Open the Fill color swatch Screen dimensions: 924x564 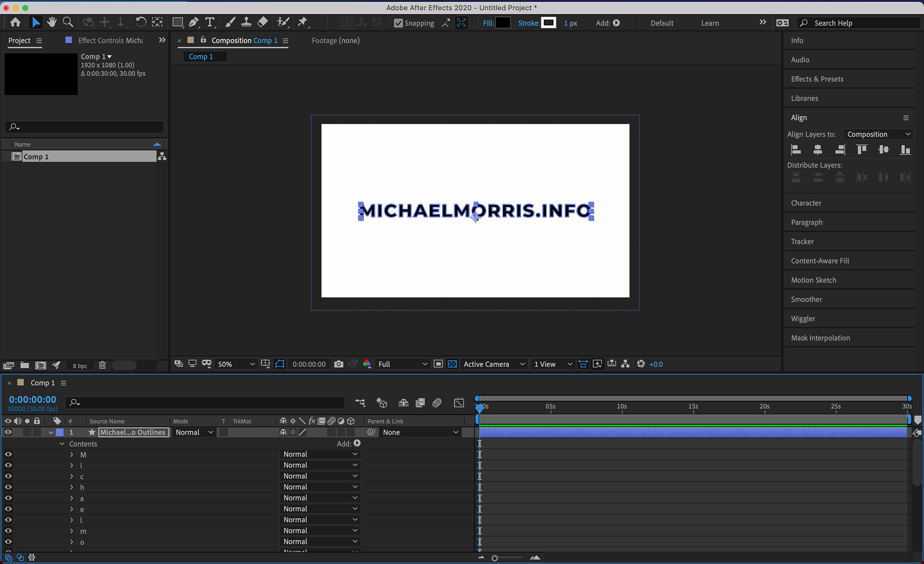click(x=503, y=23)
